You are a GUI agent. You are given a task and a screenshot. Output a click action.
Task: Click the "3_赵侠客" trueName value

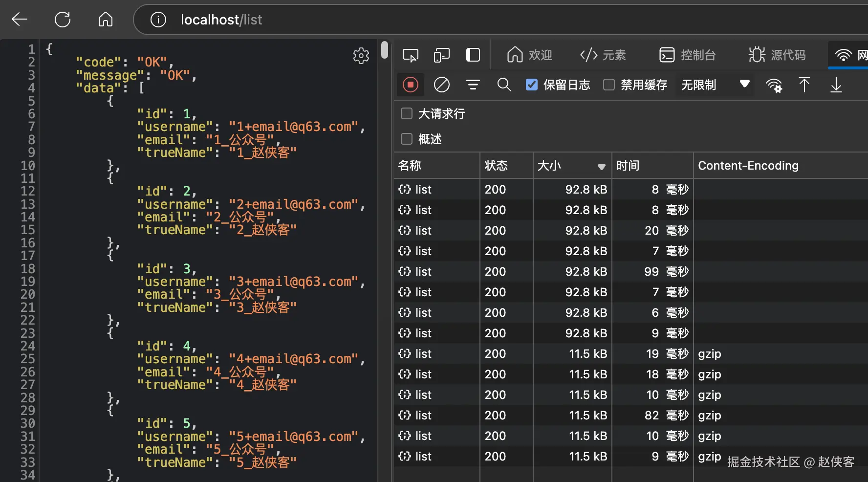(x=263, y=307)
